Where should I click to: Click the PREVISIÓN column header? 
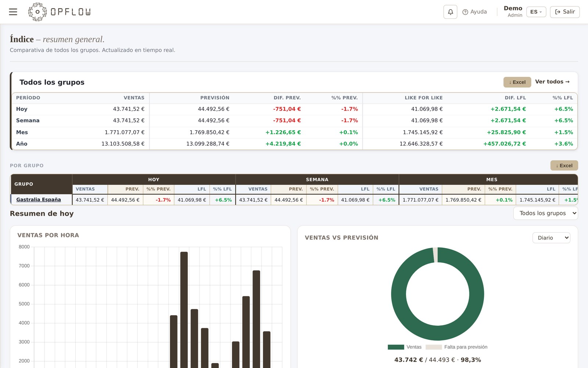[x=215, y=98]
